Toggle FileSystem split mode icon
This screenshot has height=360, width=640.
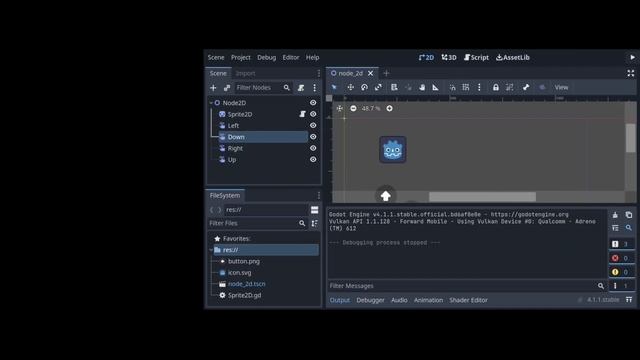(314, 210)
